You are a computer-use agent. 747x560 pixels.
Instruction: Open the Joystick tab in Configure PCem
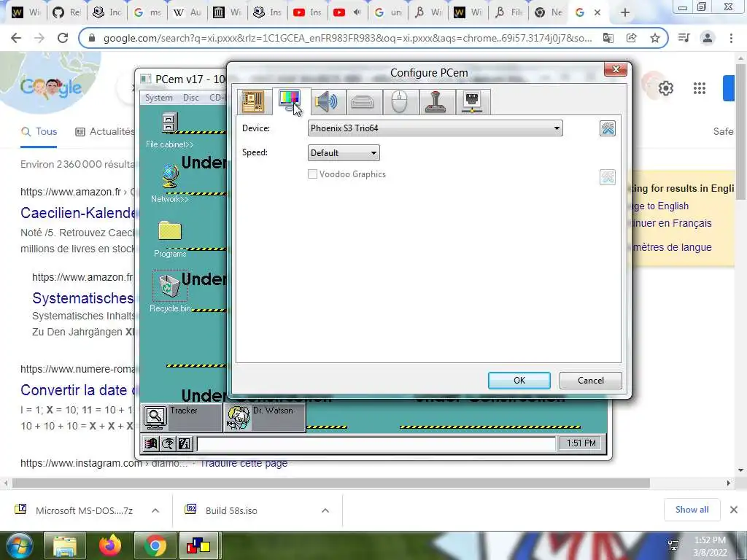coord(436,101)
